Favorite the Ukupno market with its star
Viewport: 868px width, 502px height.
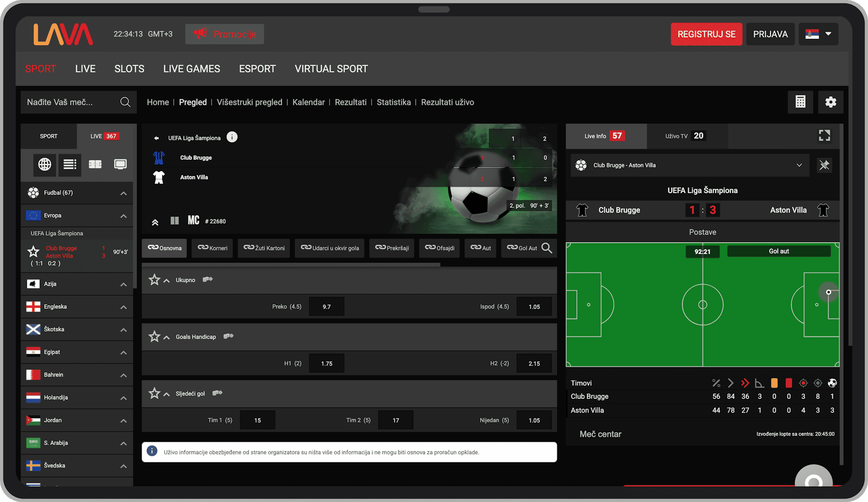[155, 280]
